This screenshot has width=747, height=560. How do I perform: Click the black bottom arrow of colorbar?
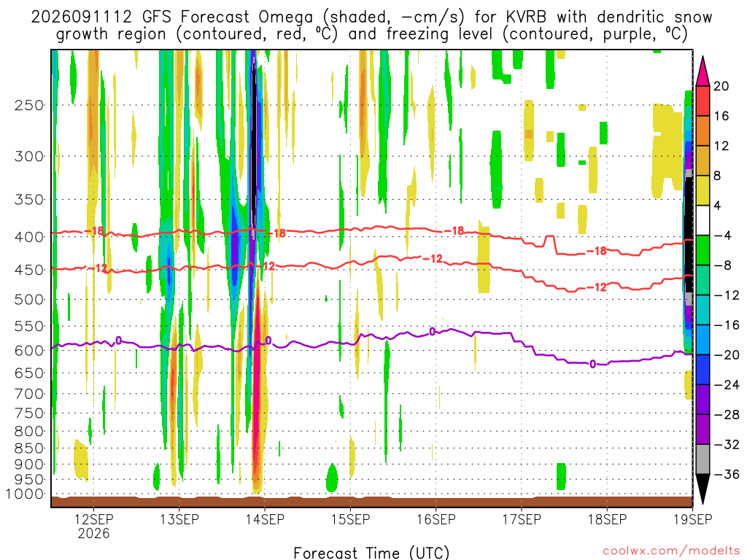(703, 489)
